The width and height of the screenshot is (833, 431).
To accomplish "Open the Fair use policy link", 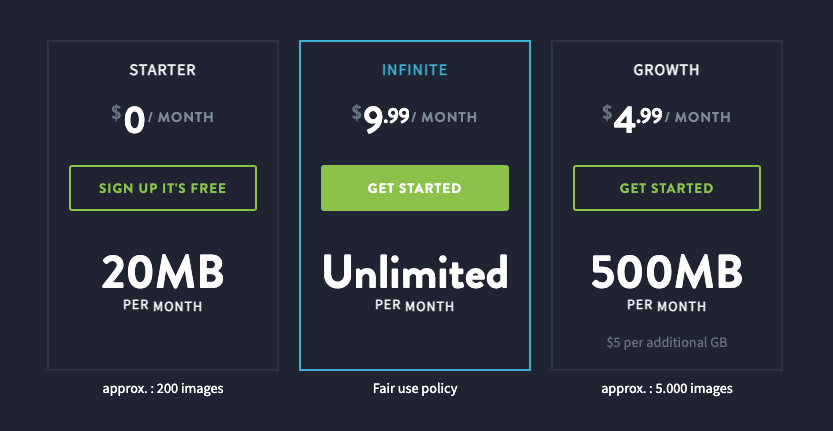I will tap(414, 388).
